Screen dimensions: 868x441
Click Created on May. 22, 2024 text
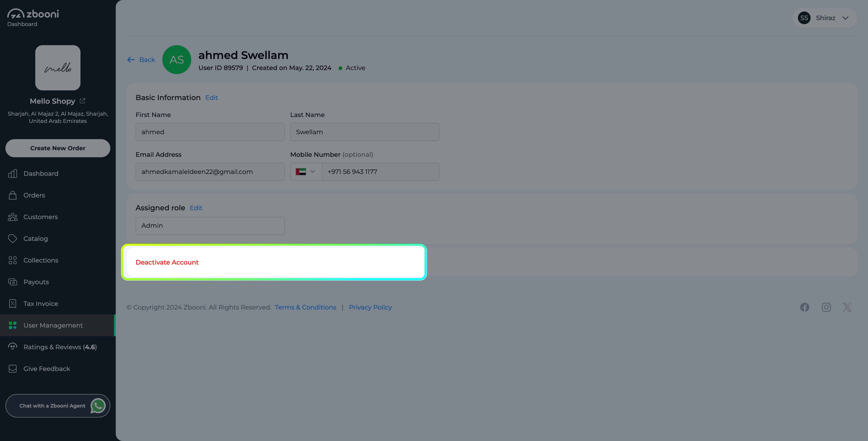point(291,68)
